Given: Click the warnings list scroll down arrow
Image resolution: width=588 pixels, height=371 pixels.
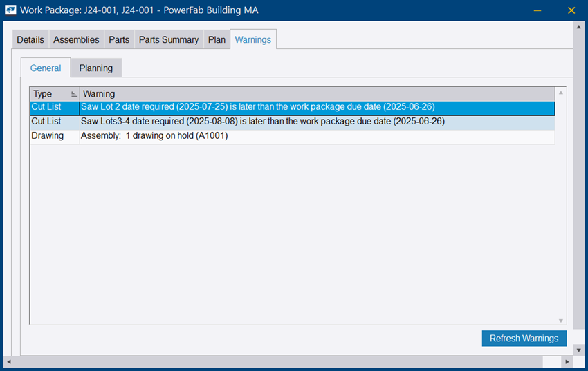Looking at the screenshot, I should 561,321.
